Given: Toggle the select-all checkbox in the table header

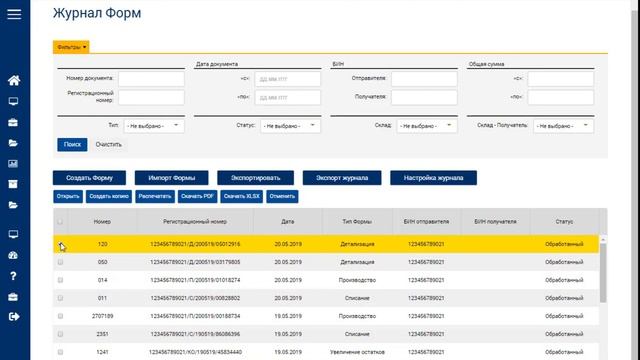Looking at the screenshot, I should 60,222.
